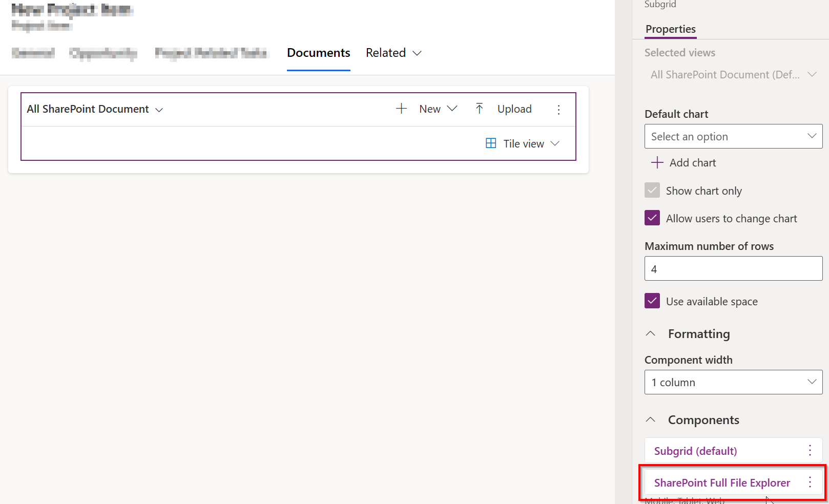Enable the Show chart only checkbox
829x504 pixels.
tap(652, 190)
